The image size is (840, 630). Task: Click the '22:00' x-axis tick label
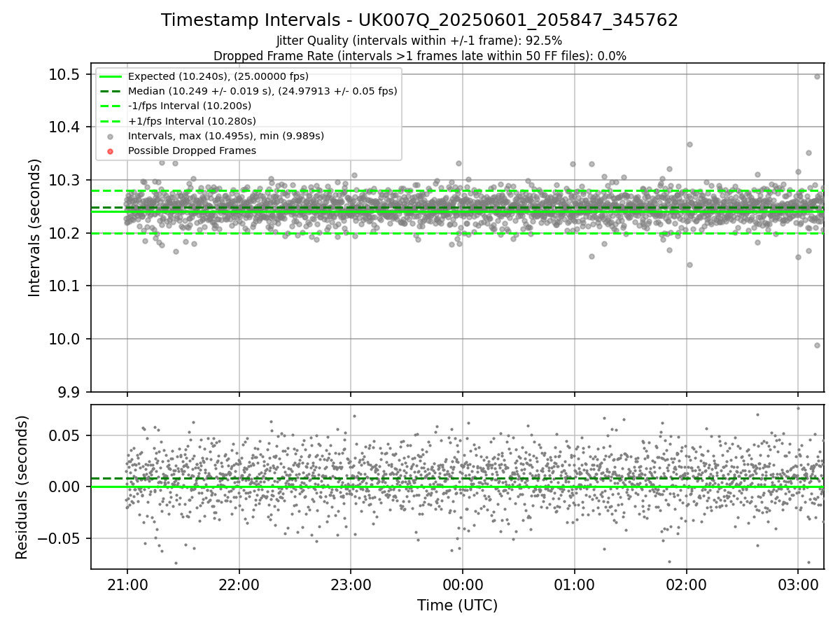pyautogui.click(x=239, y=584)
